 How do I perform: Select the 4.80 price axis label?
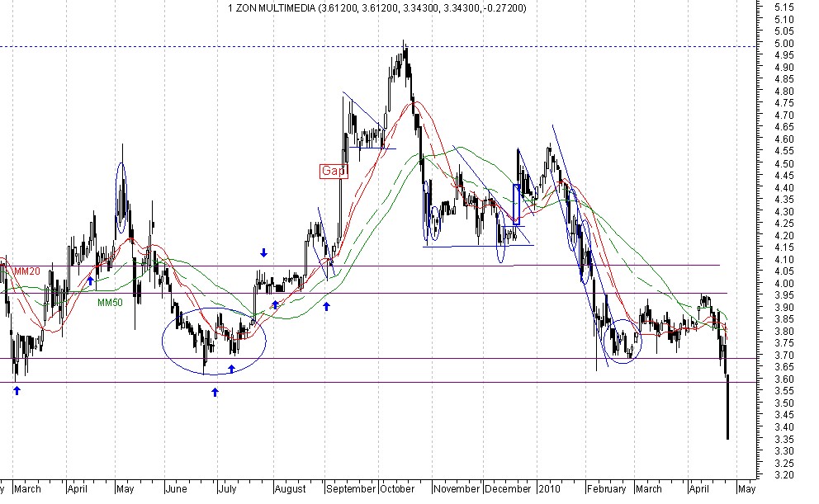click(x=785, y=92)
